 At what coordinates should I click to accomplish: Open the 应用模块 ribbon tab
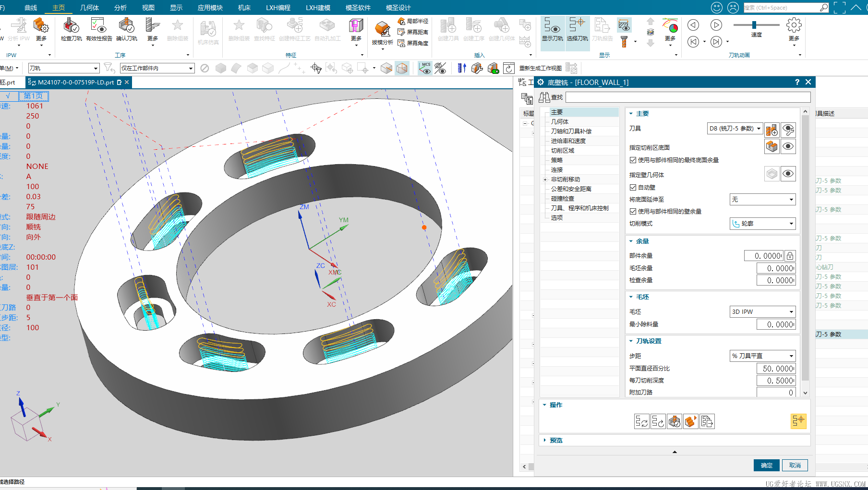[210, 8]
